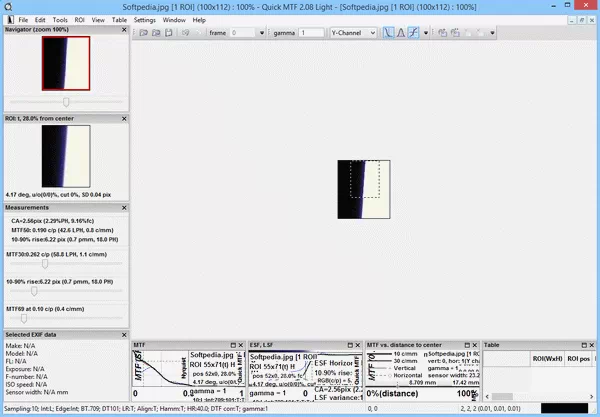Click the inner document minimize button
This screenshot has height=417, width=600.
(x=572, y=20)
